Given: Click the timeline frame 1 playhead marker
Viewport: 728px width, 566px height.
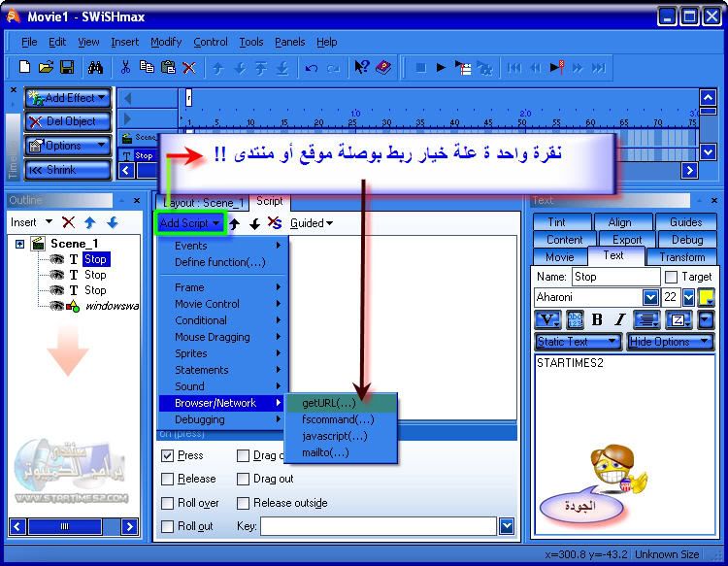Looking at the screenshot, I should click(188, 98).
